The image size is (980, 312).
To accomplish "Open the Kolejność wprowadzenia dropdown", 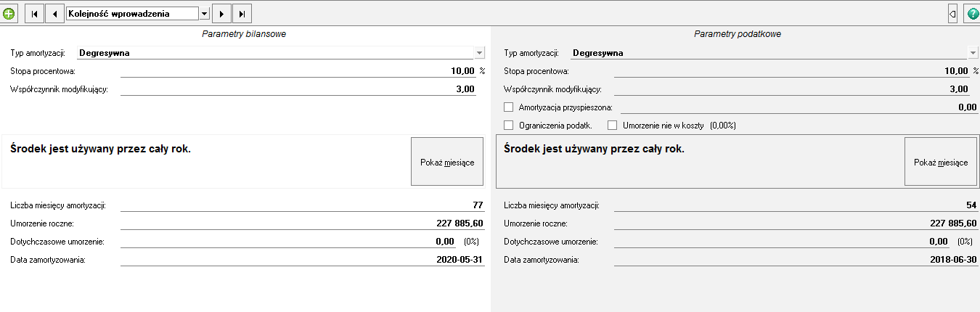I will 204,13.
